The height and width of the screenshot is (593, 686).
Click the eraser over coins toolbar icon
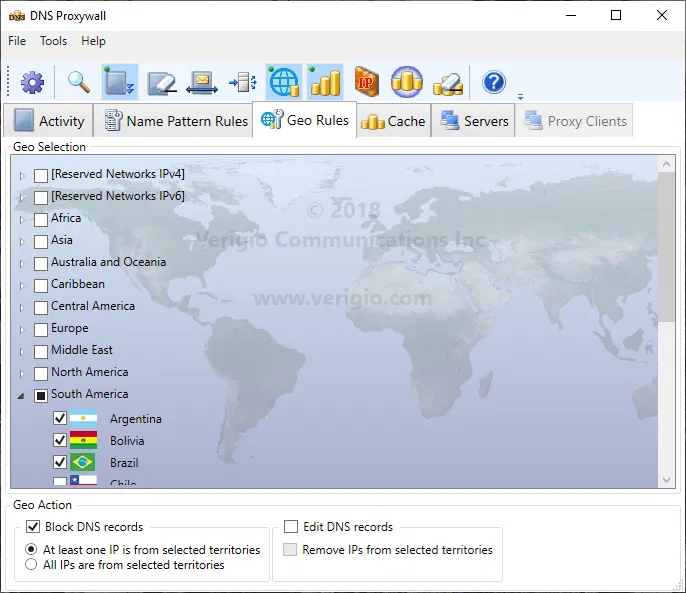point(448,83)
